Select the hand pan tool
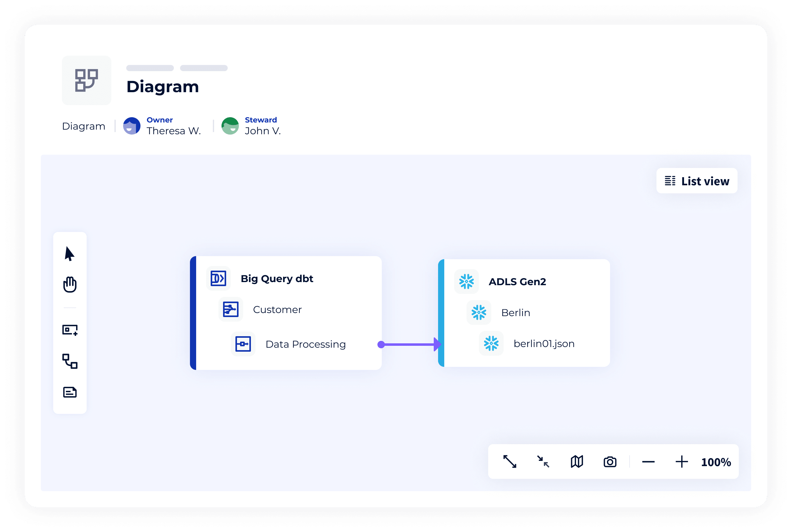 (x=70, y=284)
